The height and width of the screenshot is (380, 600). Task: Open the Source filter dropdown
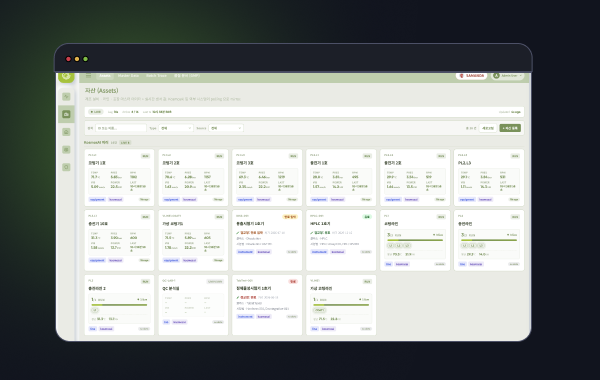coord(226,128)
